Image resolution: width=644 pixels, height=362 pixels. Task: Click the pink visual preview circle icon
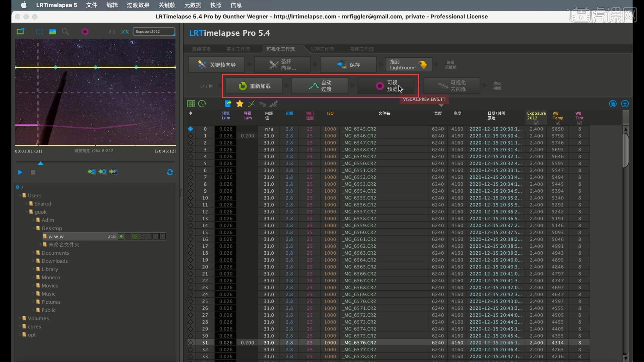pyautogui.click(x=85, y=32)
